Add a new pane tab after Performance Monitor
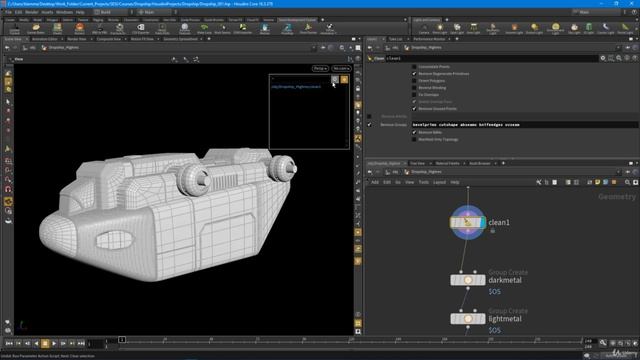 (x=457, y=39)
